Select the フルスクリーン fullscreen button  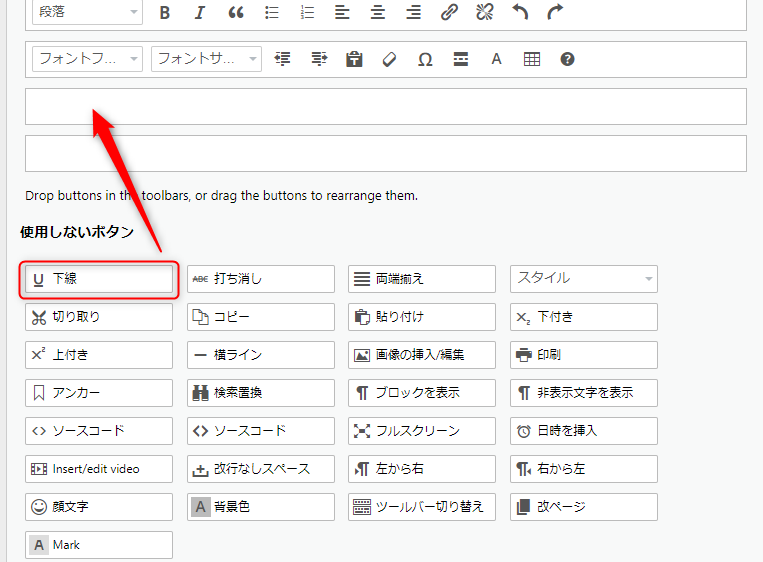point(422,431)
